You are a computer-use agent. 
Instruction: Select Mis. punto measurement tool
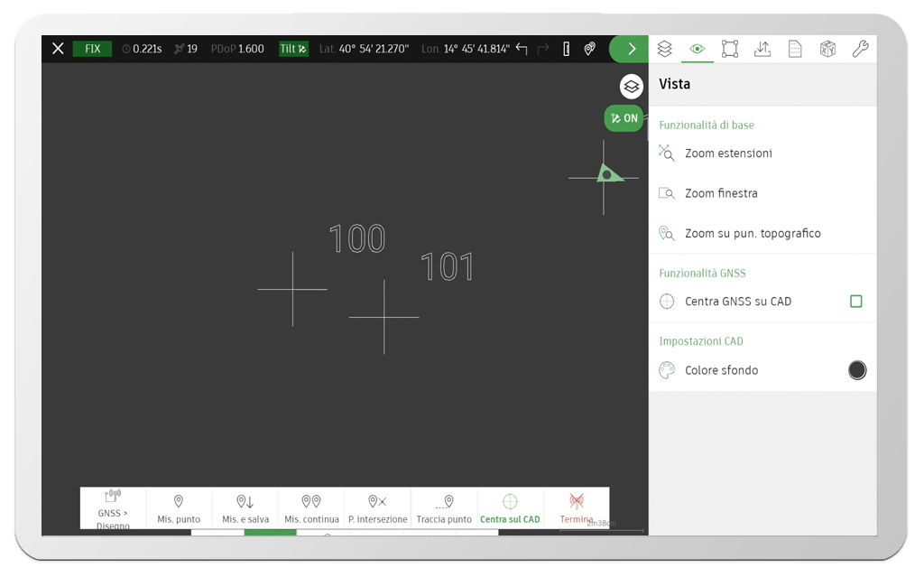179,508
